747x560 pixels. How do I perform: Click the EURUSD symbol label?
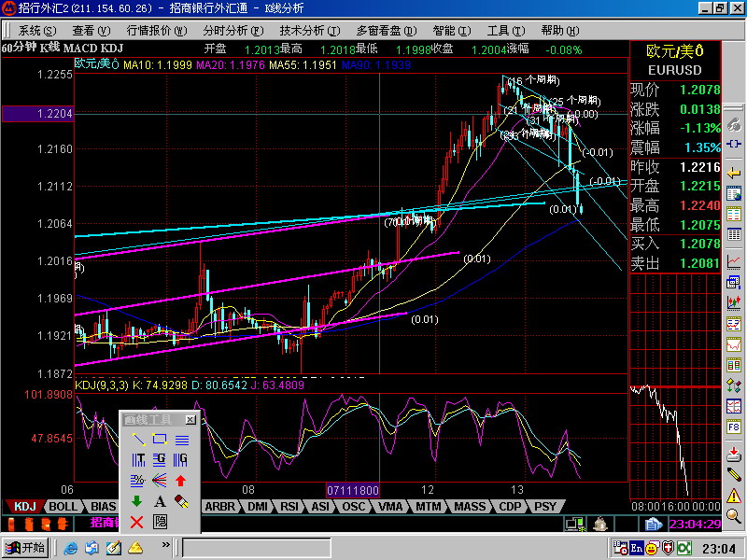point(674,71)
